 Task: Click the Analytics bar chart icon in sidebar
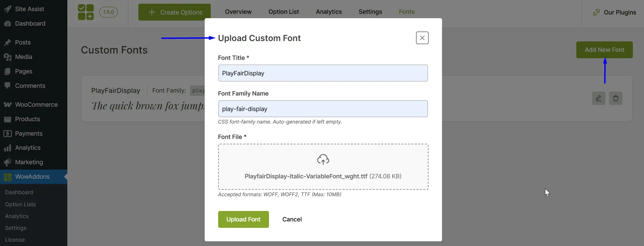7,148
